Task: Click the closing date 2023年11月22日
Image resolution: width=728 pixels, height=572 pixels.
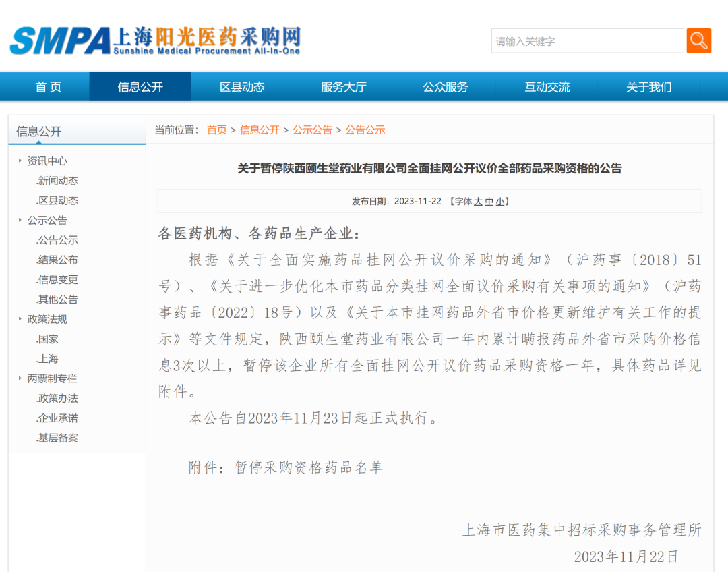Action: [x=626, y=556]
